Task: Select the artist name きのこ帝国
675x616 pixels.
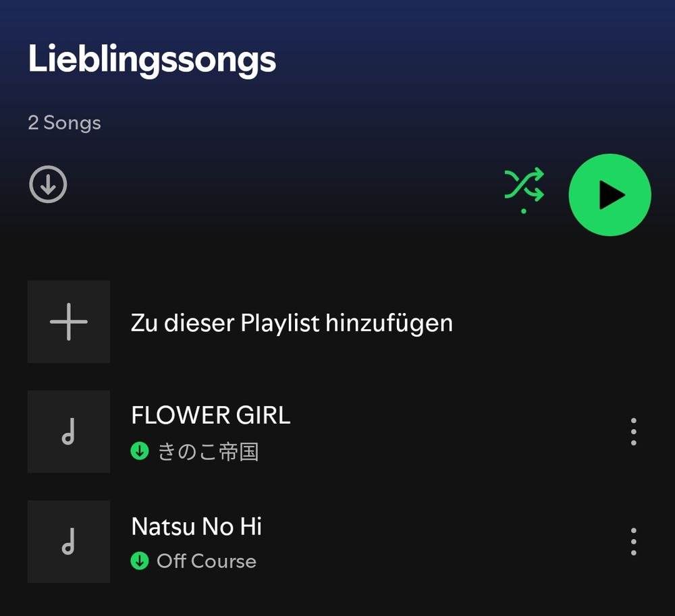Action: click(x=209, y=452)
